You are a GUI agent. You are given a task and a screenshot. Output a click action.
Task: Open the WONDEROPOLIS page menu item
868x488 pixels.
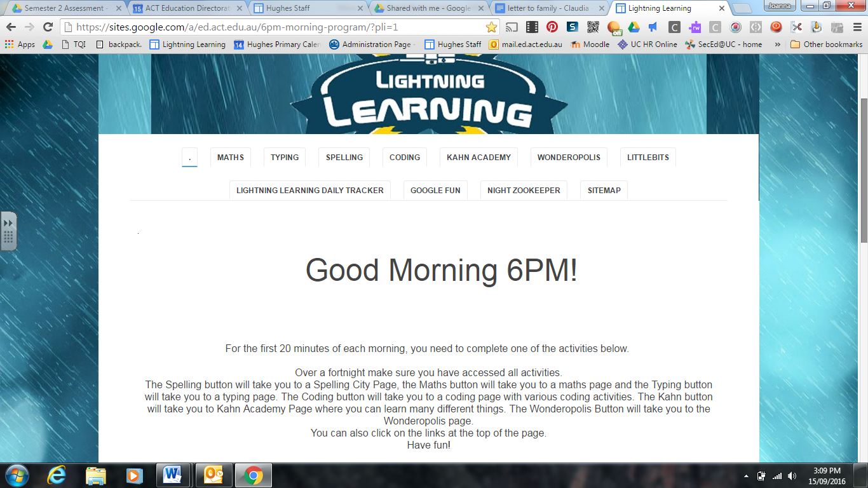tap(569, 158)
